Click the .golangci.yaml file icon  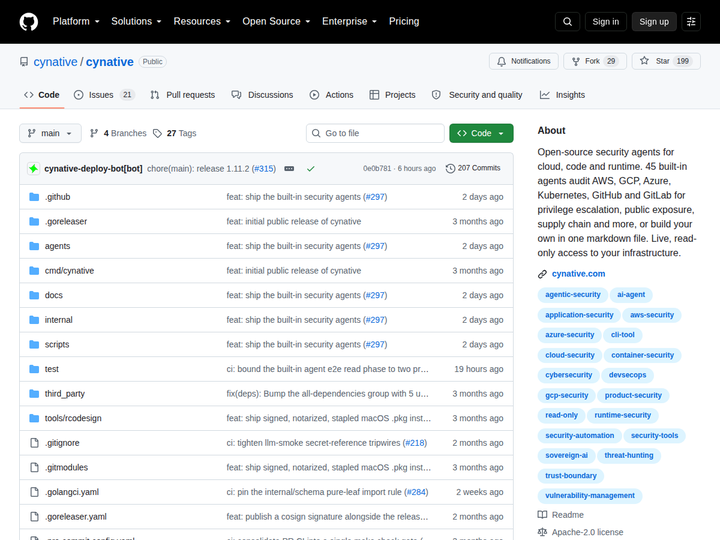click(x=34, y=492)
